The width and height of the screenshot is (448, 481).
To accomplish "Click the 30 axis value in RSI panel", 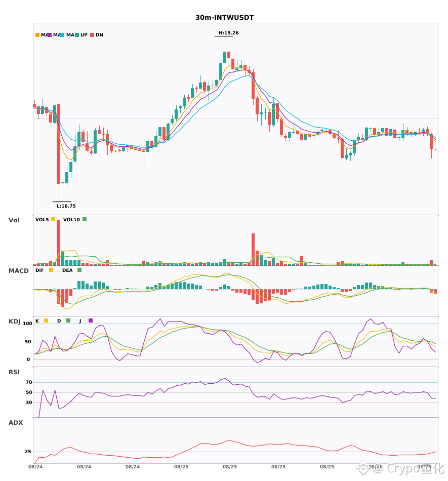I will click(29, 403).
